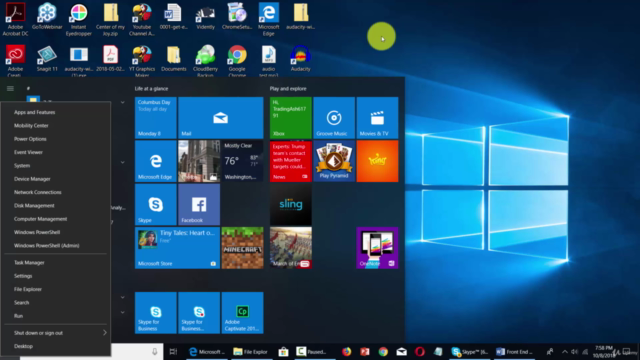Select Adobe Creative Cloud desktop icon

coord(16,60)
